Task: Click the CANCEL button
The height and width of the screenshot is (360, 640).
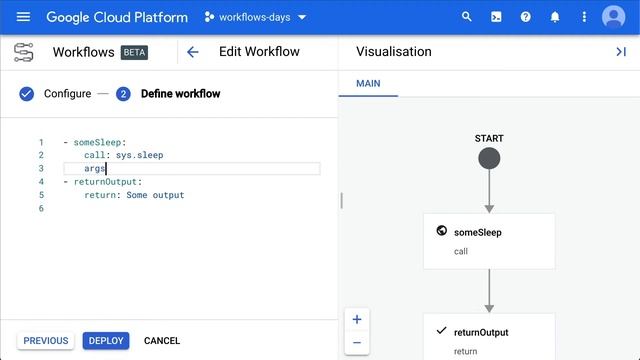Action: (162, 340)
